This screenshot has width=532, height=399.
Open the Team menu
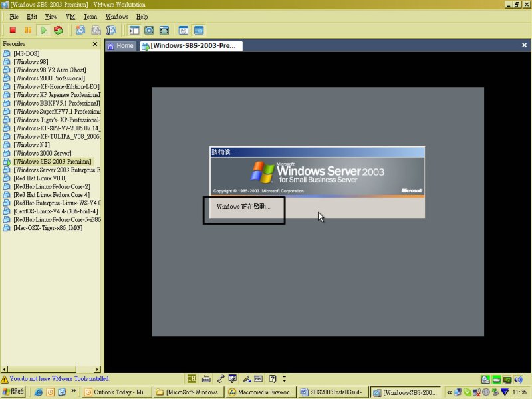pos(90,17)
